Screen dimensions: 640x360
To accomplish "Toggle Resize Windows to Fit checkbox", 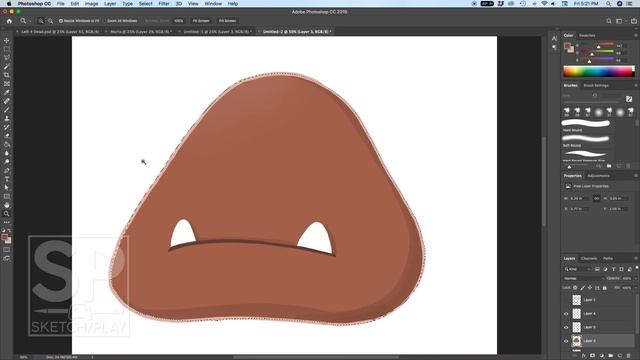I will coord(61,21).
